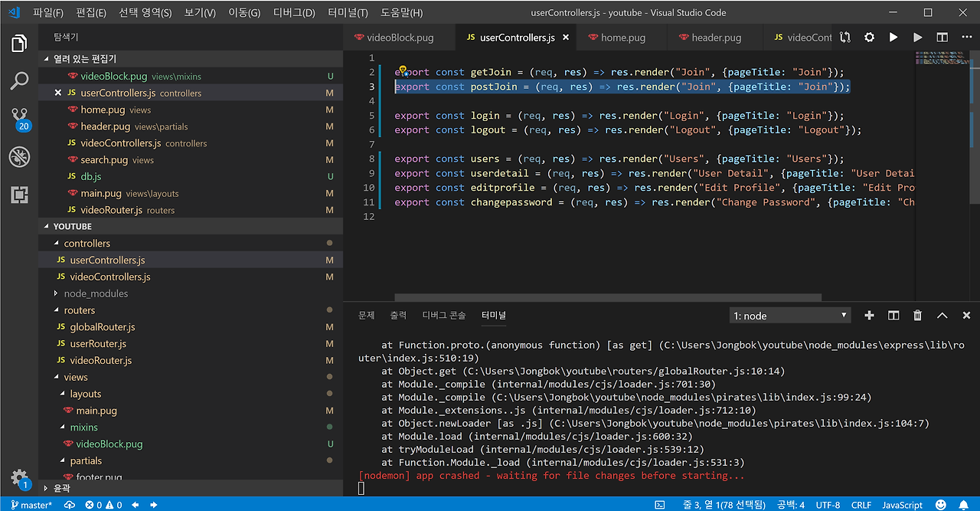This screenshot has width=980, height=511.
Task: Create new terminal with plus icon
Action: [x=869, y=316]
